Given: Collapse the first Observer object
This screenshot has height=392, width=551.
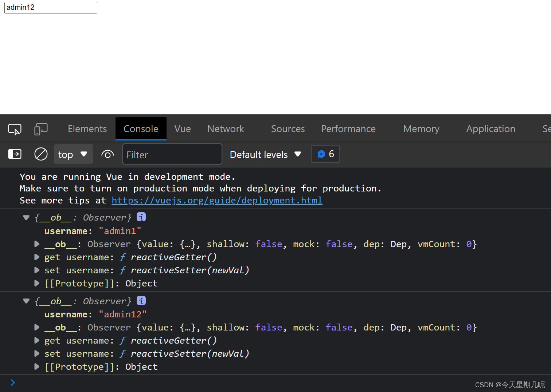Looking at the screenshot, I should [26, 217].
